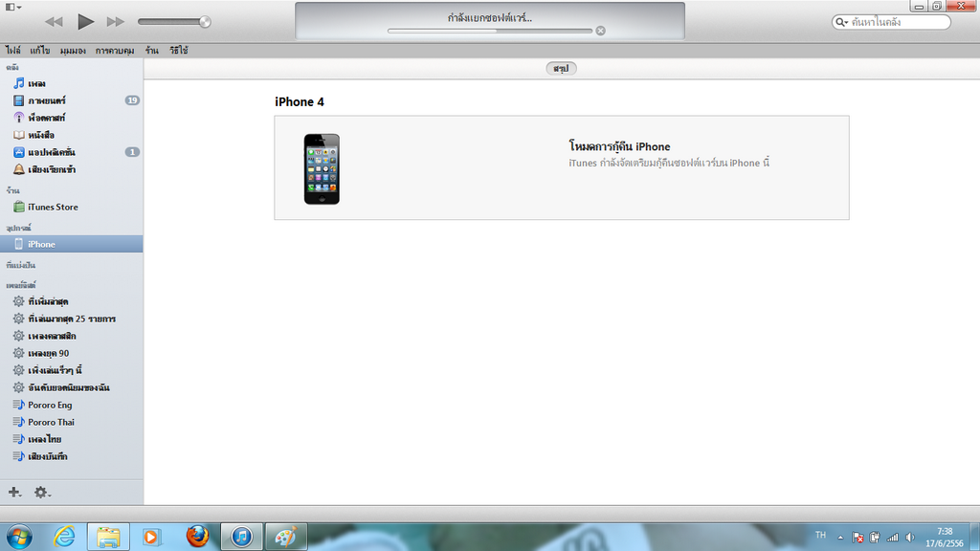Click the TH language indicator
The height and width of the screenshot is (551, 980).
coord(820,536)
